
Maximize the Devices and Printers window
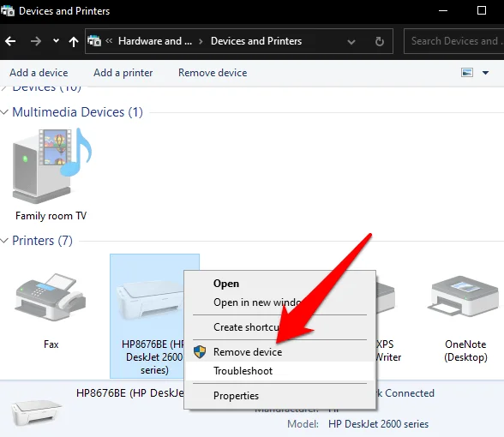[482, 10]
